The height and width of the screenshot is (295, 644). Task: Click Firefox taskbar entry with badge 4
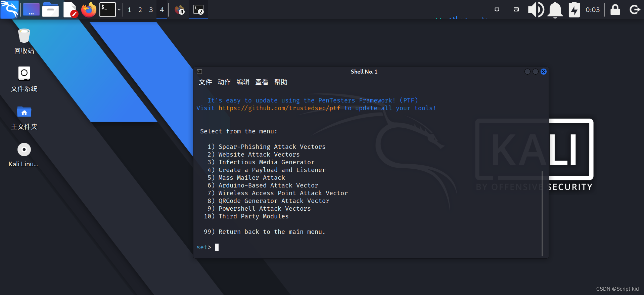(180, 10)
